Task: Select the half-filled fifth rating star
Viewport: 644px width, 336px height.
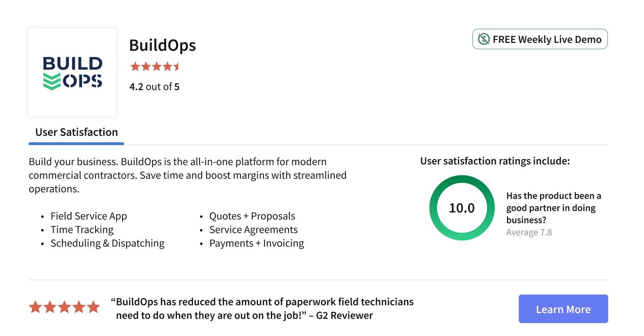Action: (x=176, y=66)
